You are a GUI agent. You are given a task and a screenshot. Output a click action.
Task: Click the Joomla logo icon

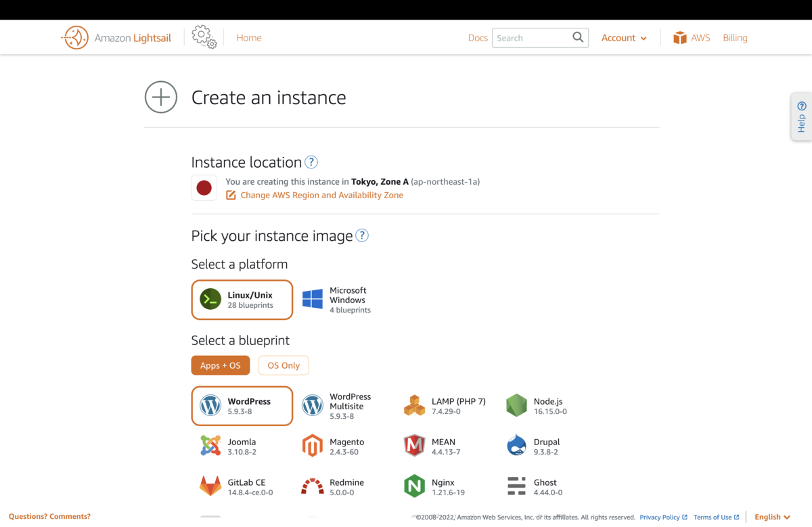210,446
